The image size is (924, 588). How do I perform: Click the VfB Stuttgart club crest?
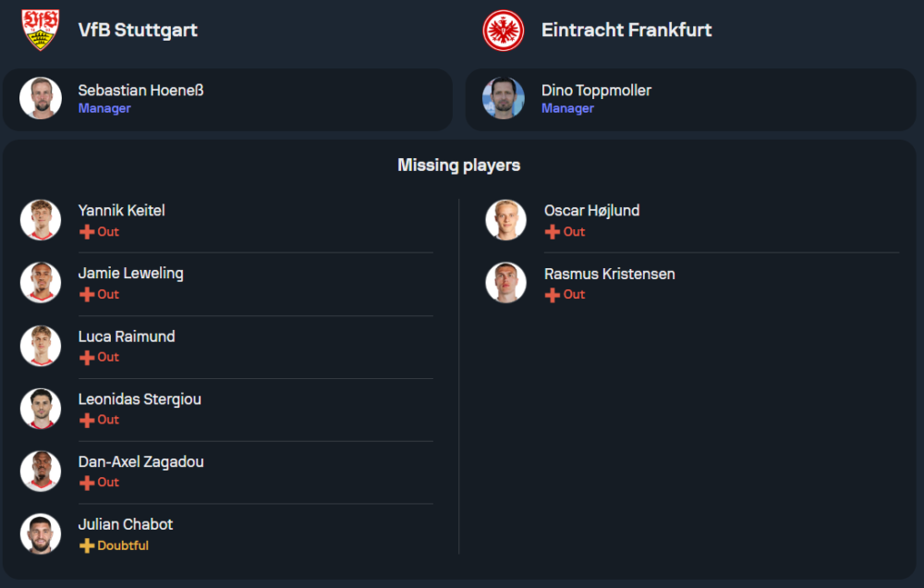click(40, 30)
